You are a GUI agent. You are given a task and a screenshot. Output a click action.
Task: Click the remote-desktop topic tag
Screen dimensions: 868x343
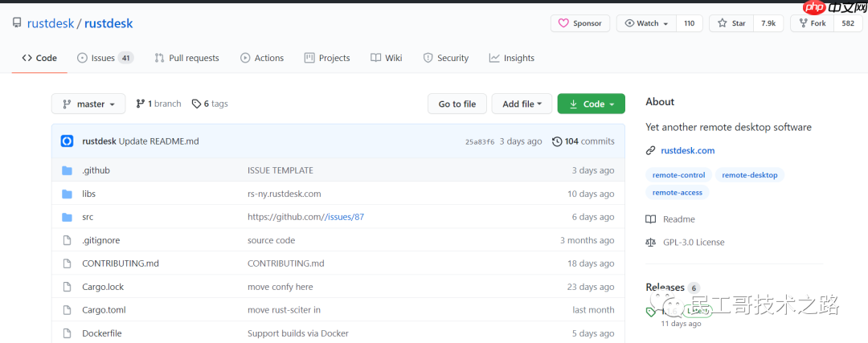point(750,175)
